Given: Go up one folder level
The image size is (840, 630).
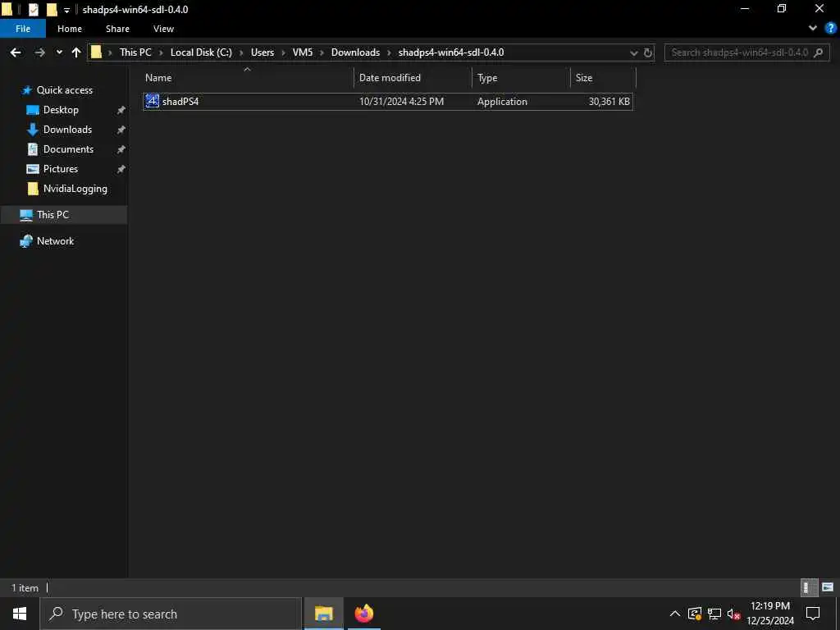Looking at the screenshot, I should pyautogui.click(x=76, y=52).
